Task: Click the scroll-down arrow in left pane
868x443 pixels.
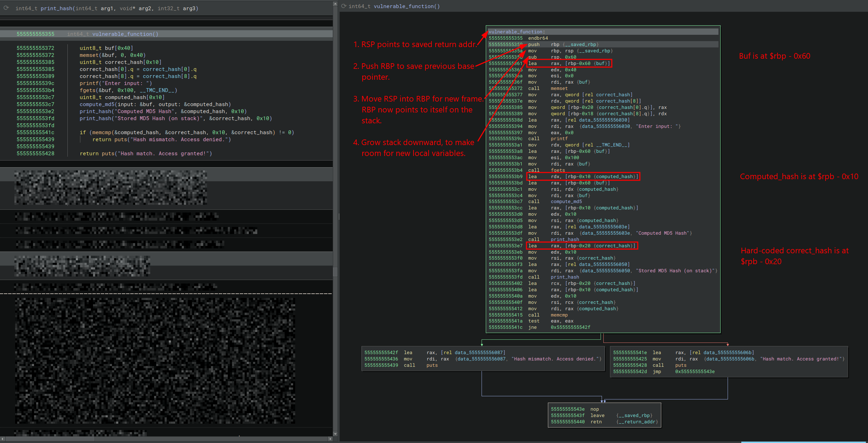Action: 335,434
